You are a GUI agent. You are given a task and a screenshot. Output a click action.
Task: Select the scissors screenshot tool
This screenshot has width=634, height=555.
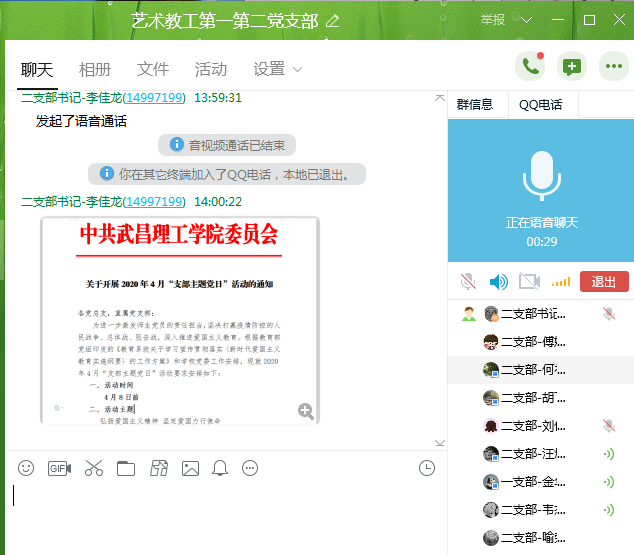click(94, 468)
